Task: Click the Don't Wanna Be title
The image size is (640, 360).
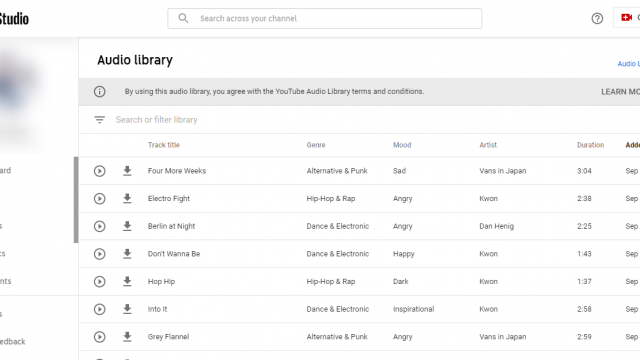Action: tap(174, 254)
